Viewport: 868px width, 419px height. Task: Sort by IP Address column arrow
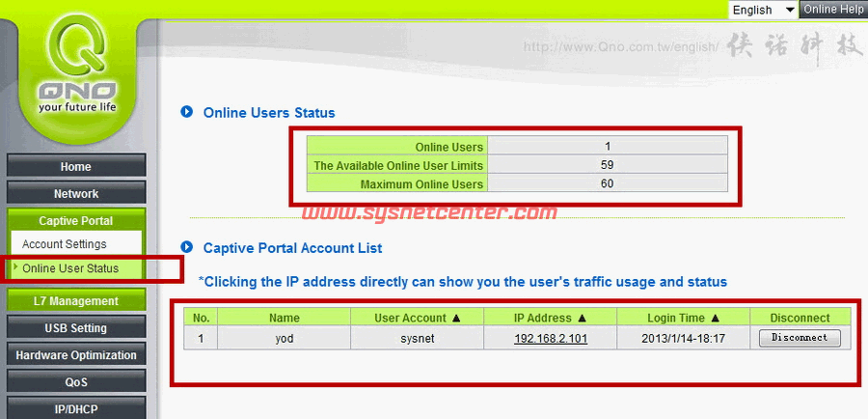pos(582,318)
